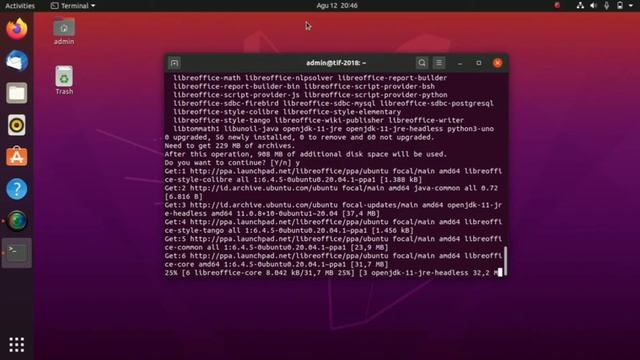Open the Trash desktop icon

click(x=64, y=80)
